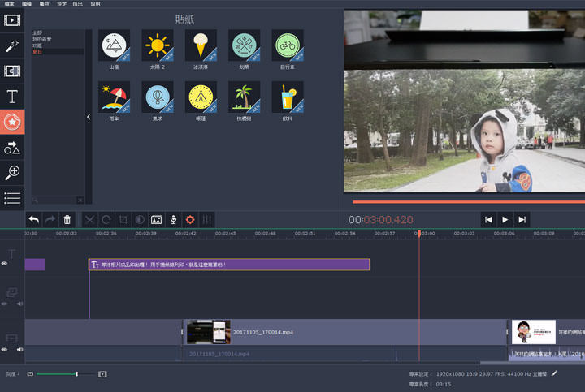Select the 20171105_170014.mp4 video clip

345,332
